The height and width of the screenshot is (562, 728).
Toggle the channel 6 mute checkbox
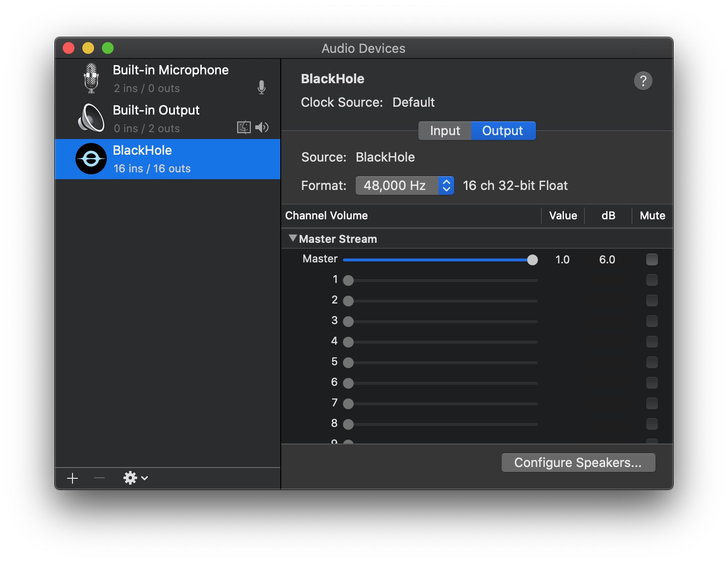[x=652, y=383]
